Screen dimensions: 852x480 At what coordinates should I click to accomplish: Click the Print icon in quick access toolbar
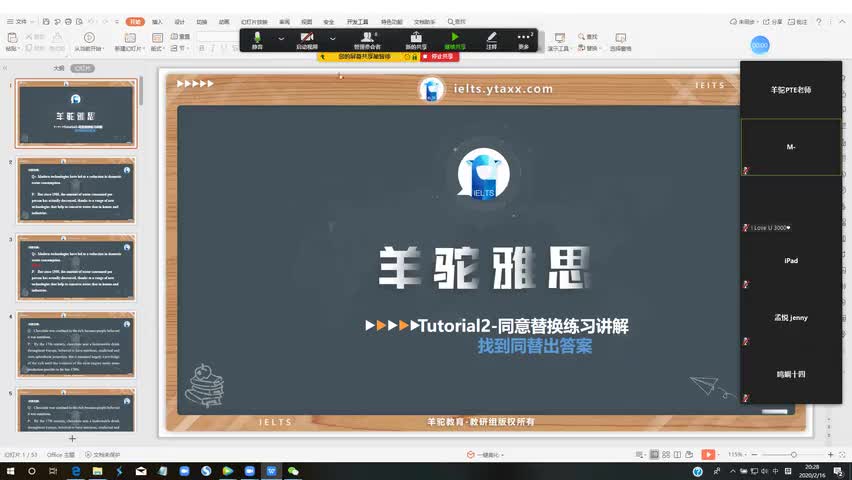(68, 22)
